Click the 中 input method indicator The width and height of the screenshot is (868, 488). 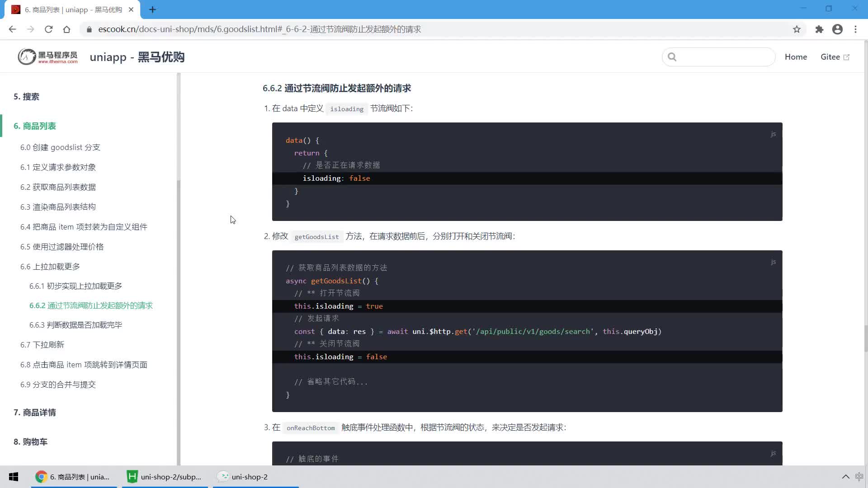859,477
